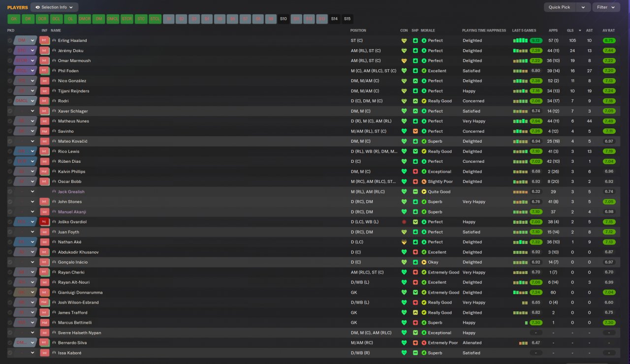Open the Selection Info dropdown
630x364 pixels.
tap(54, 7)
